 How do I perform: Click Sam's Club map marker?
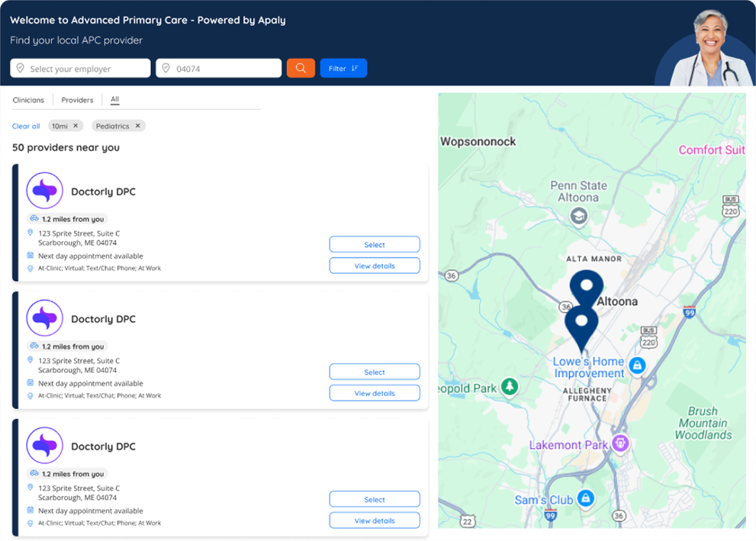(585, 498)
